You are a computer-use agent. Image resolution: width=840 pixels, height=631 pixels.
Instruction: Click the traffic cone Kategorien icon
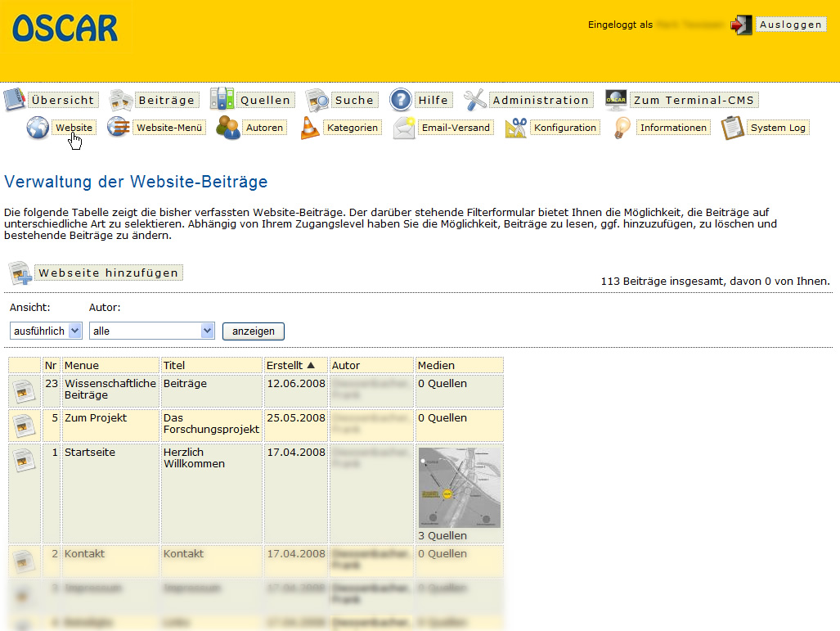pyautogui.click(x=310, y=128)
